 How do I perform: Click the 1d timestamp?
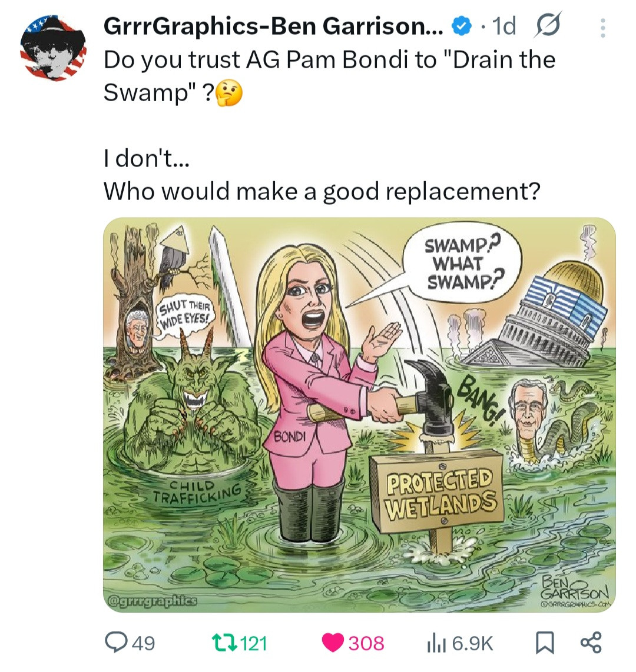pos(503,26)
